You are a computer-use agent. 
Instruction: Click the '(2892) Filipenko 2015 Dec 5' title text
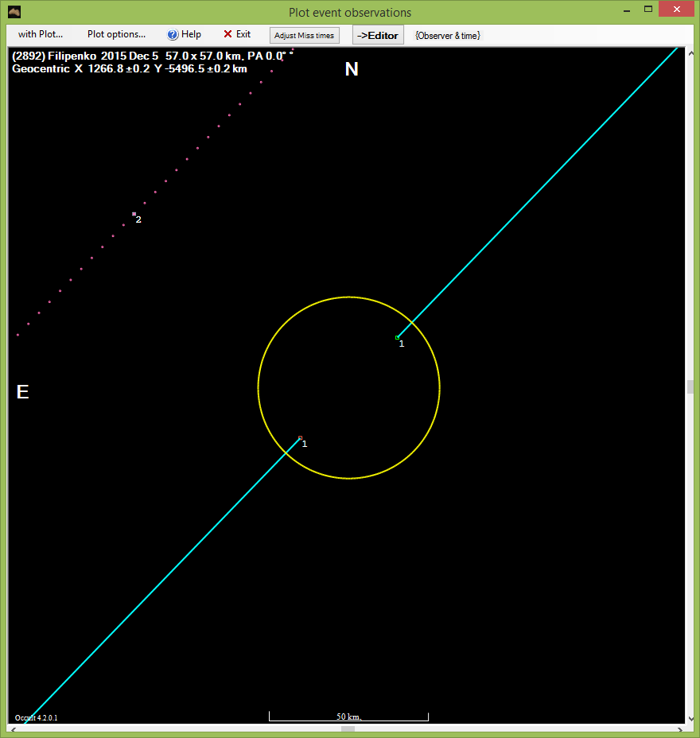(x=85, y=56)
